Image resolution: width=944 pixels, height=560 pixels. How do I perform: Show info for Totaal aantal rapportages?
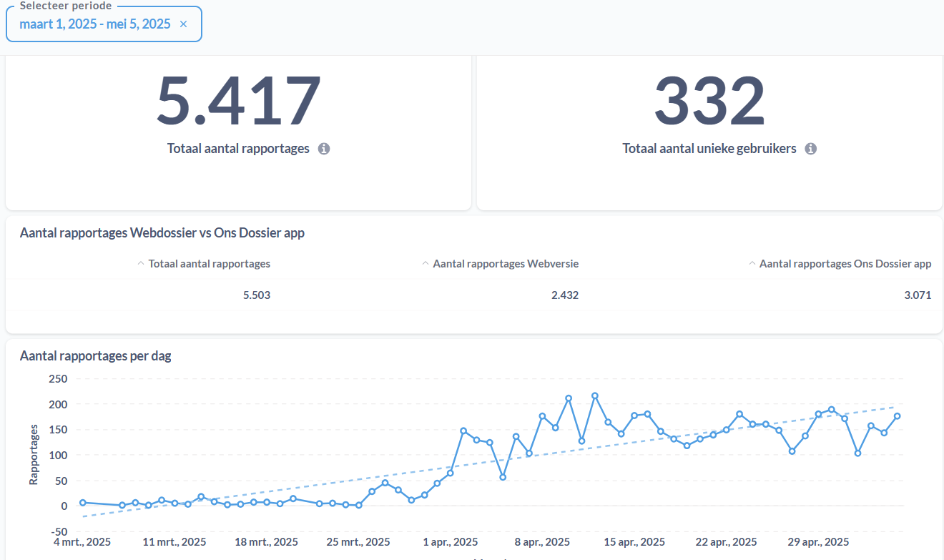click(324, 149)
